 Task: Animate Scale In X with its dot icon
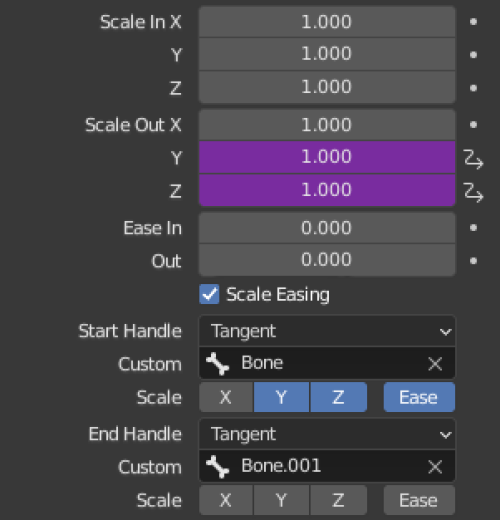pyautogui.click(x=473, y=22)
